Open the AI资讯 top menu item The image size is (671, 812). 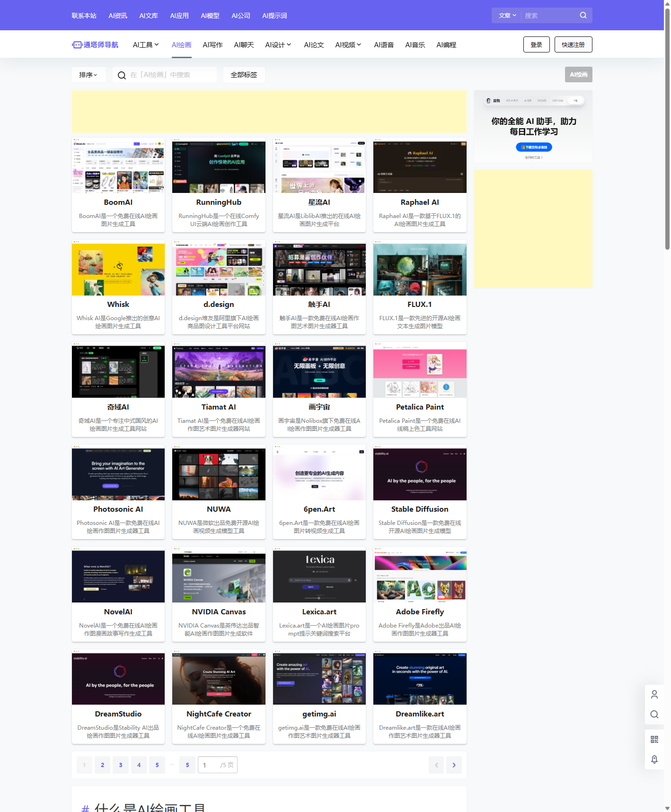click(x=118, y=16)
